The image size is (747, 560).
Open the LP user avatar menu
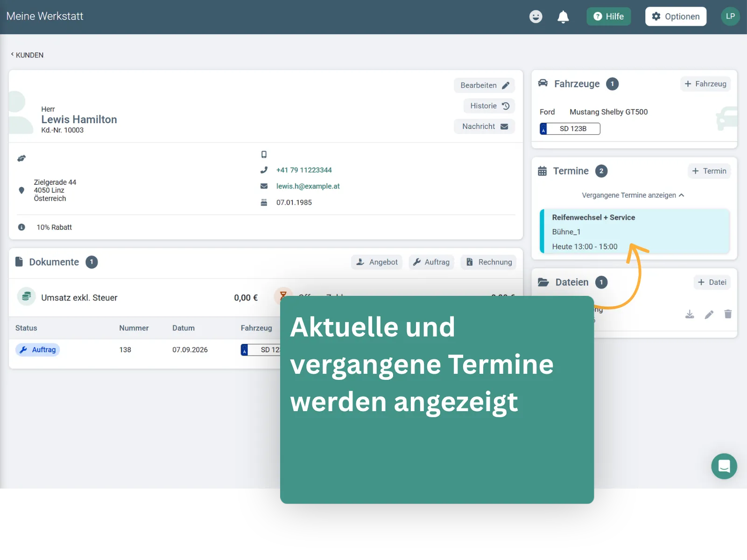(x=730, y=16)
